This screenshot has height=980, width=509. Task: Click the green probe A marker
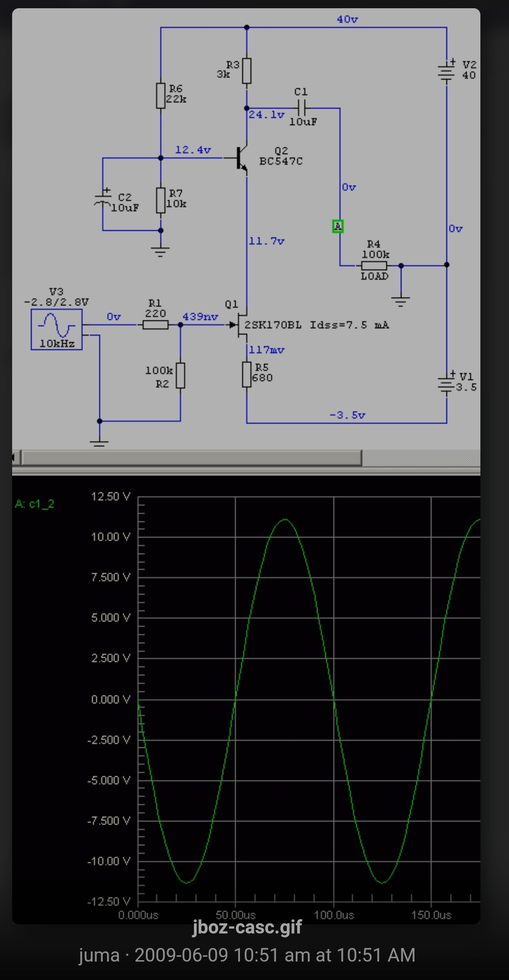pyautogui.click(x=338, y=226)
